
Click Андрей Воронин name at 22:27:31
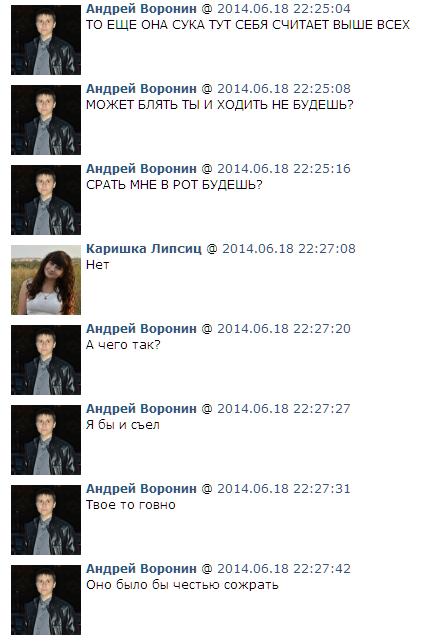[x=141, y=489]
